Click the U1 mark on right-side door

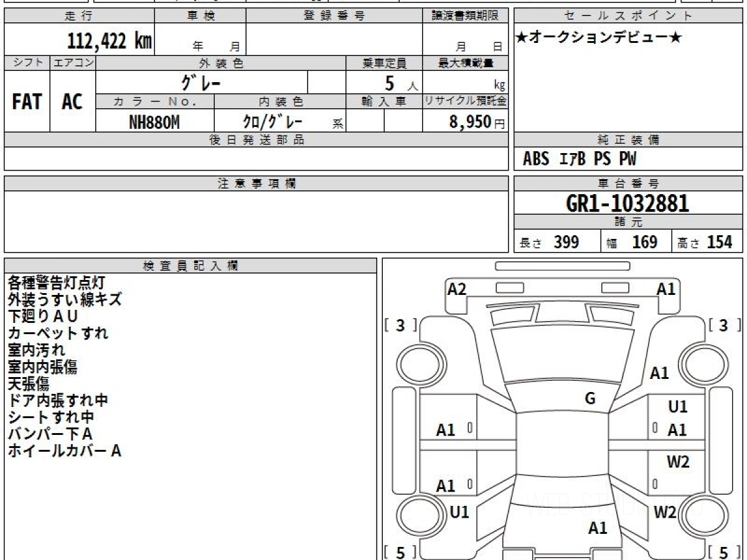coord(677,407)
